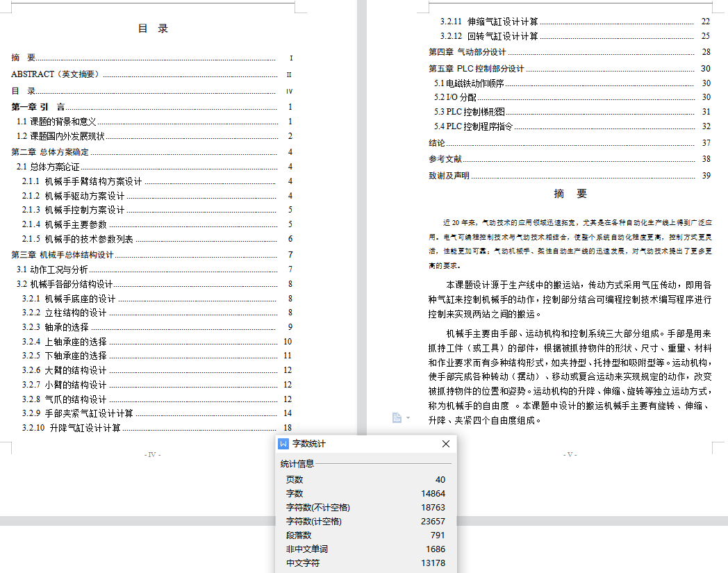Screen dimensions: 728x573
Task: Click the paragraph layout icon beside the text
Action: (x=397, y=417)
